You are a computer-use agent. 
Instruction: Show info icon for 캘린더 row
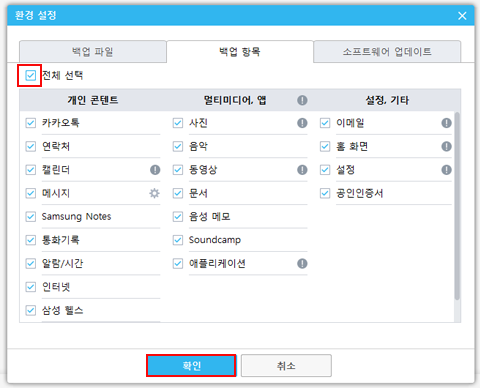click(x=155, y=170)
